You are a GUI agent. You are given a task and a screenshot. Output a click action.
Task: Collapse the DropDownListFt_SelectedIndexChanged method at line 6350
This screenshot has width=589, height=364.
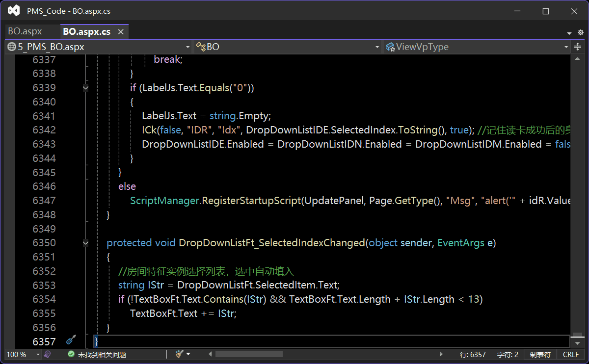coord(86,243)
